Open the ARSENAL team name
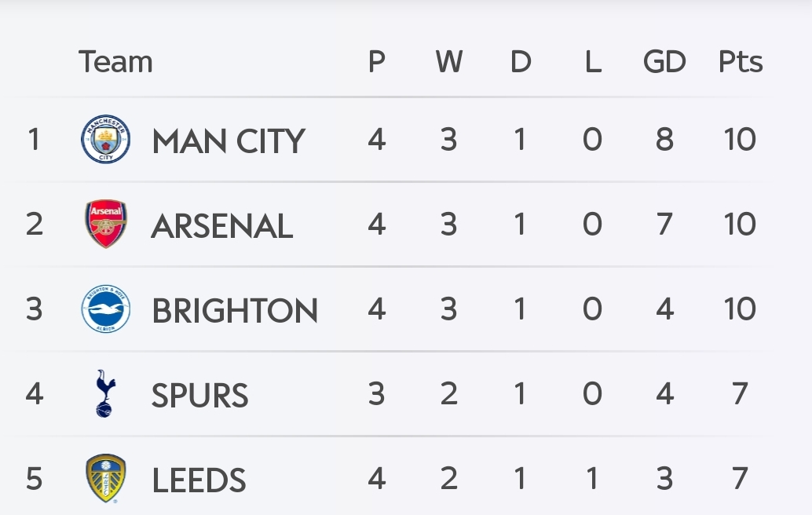 coord(222,225)
